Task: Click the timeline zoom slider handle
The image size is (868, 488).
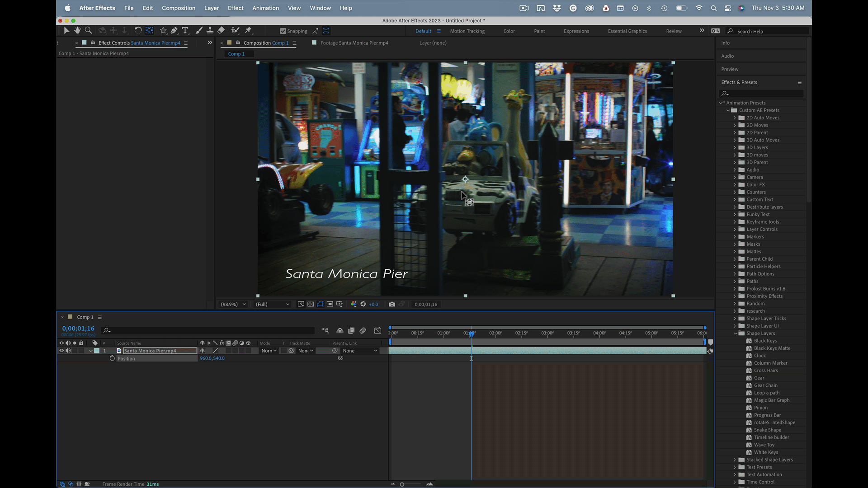Action: 402,484
